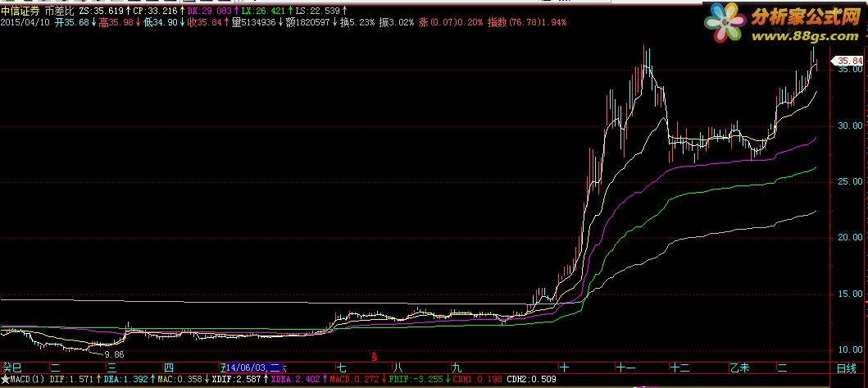Click the 25.00 price axis label
This screenshot has height=388, width=868.
(x=850, y=182)
